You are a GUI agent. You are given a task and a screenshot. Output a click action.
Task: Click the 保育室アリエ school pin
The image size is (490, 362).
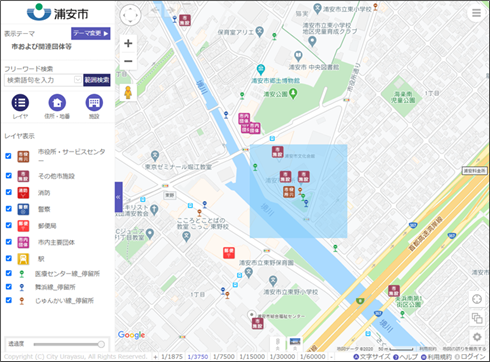click(259, 32)
